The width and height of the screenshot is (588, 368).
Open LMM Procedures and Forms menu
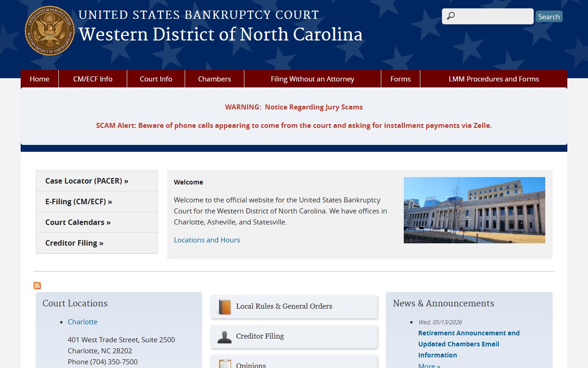(494, 79)
